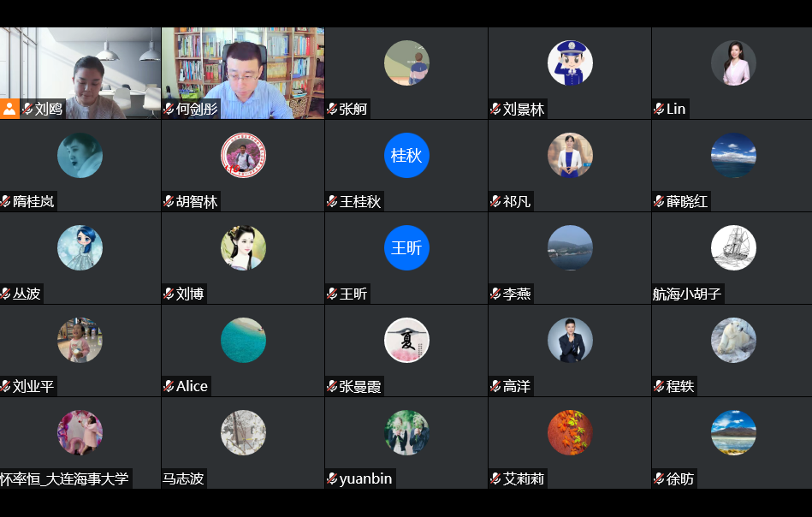Click muted mic icon beside yuanbin
This screenshot has height=517, width=812.
click(x=332, y=478)
